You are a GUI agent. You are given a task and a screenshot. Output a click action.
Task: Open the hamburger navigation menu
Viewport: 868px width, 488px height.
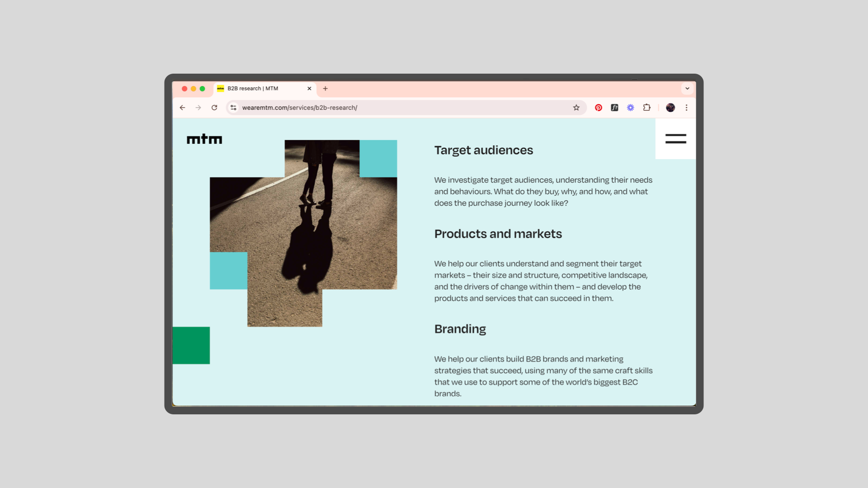(x=675, y=139)
